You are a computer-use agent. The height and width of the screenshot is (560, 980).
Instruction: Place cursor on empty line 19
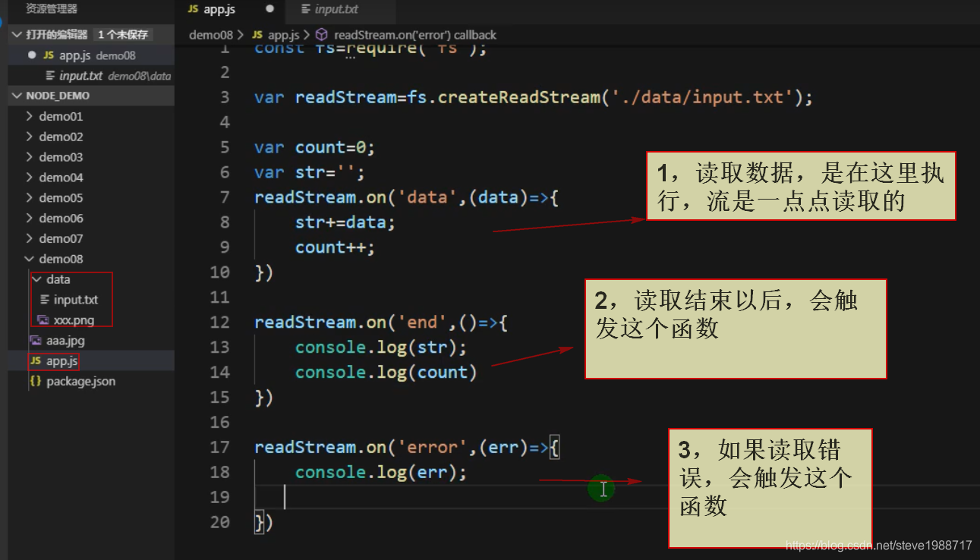pos(616,497)
